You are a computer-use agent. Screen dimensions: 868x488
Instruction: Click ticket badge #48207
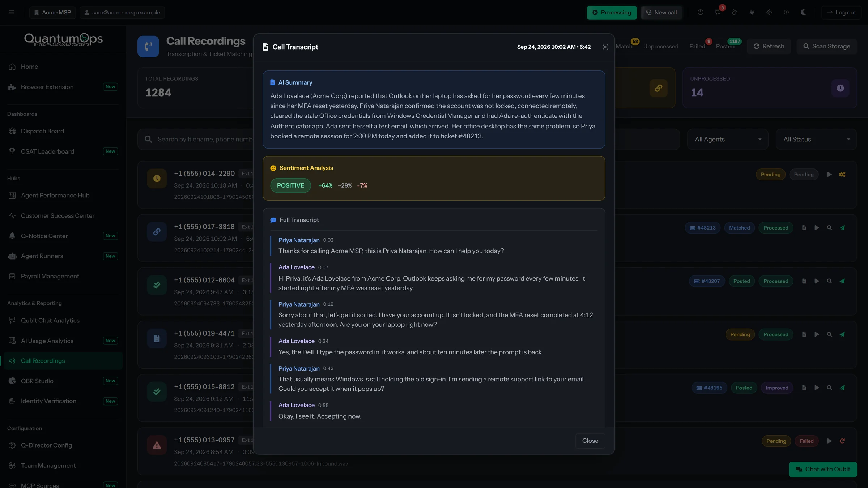[x=707, y=281]
